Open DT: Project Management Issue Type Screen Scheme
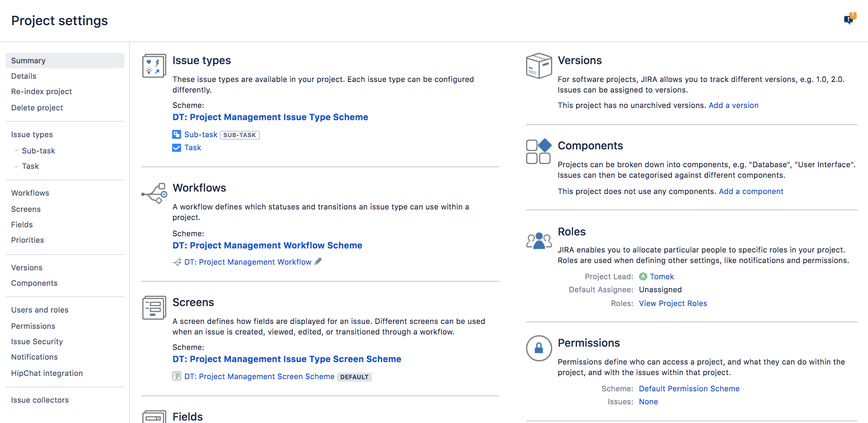This screenshot has height=423, width=868. pos(287,359)
